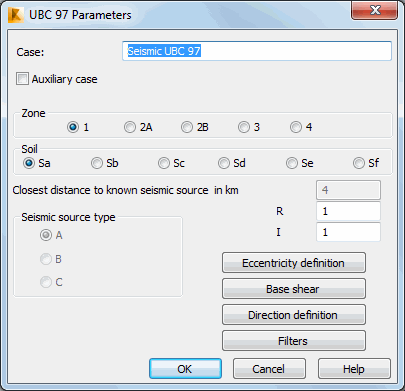Select Zone 2B radio button
Viewport: 405px width, 391px height.
click(187, 127)
